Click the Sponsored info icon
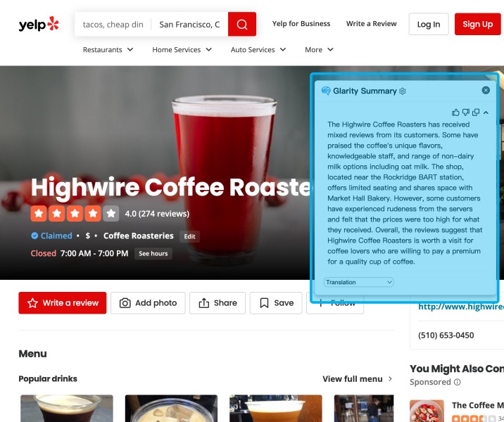Image resolution: width=504 pixels, height=422 pixels. pyautogui.click(x=457, y=382)
